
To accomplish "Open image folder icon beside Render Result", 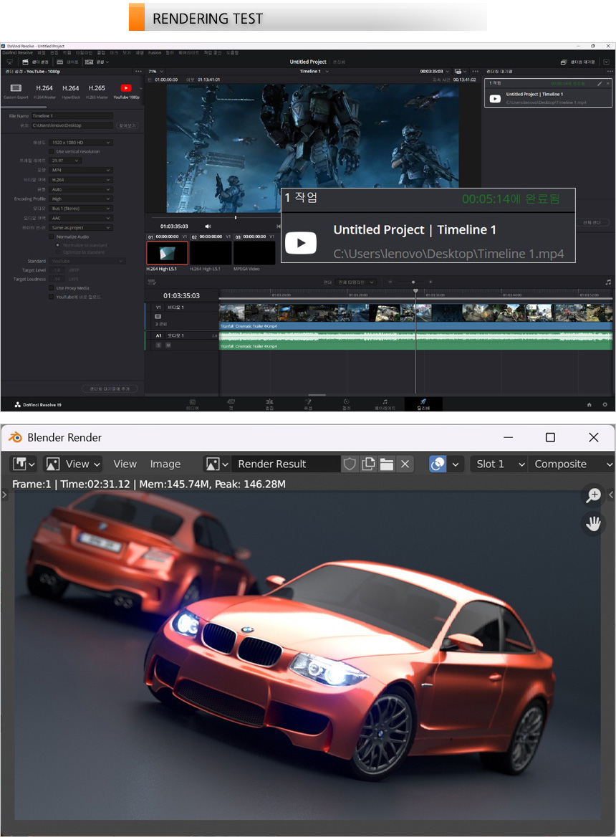I will click(387, 464).
